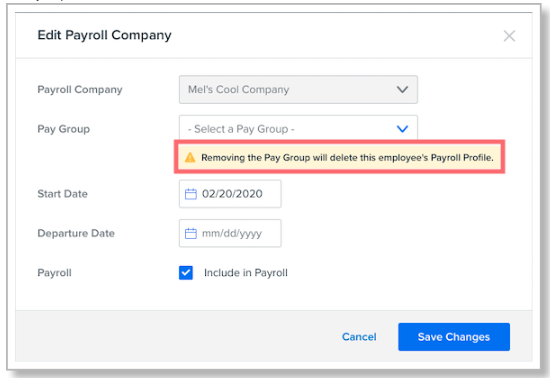
Task: Click the Edit Payroll Company title
Action: pos(105,35)
